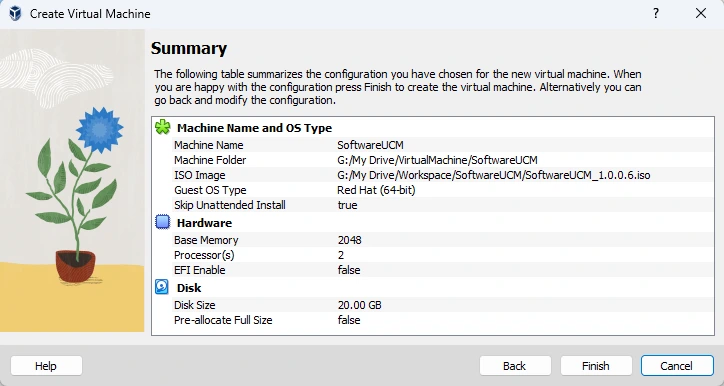Select the Machine Name and OS Type header
The image size is (724, 386).
(x=254, y=128)
